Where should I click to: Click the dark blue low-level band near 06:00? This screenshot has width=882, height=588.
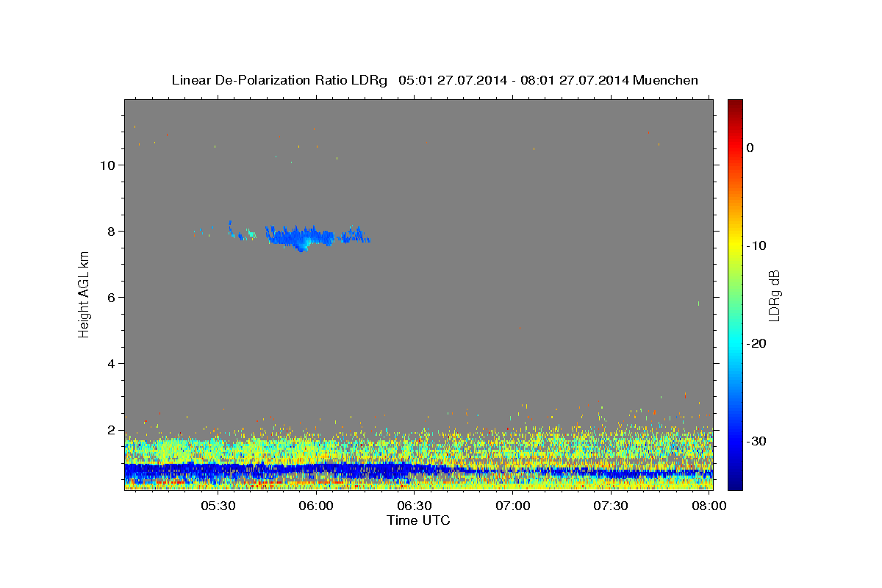point(317,470)
